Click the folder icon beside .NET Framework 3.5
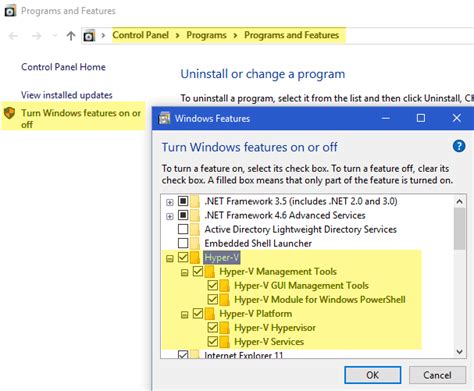 pyautogui.click(x=195, y=201)
